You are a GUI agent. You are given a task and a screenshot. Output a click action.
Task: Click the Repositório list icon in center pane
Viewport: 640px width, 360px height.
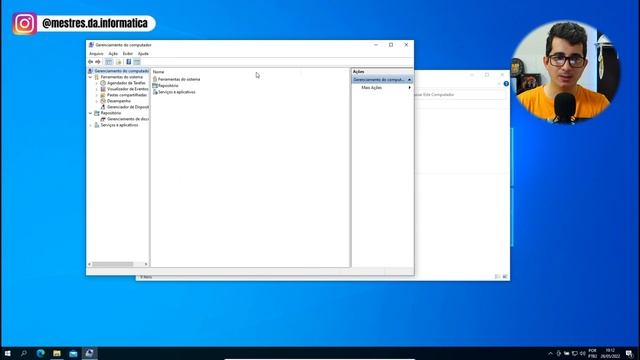(155, 86)
